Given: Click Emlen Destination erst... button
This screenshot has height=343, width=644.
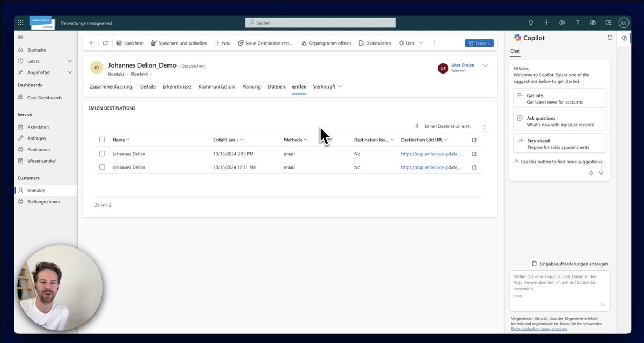Looking at the screenshot, I should tap(443, 126).
